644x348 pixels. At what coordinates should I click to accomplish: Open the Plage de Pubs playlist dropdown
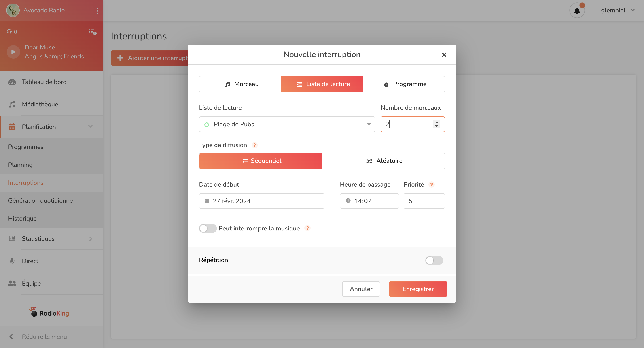(x=287, y=124)
